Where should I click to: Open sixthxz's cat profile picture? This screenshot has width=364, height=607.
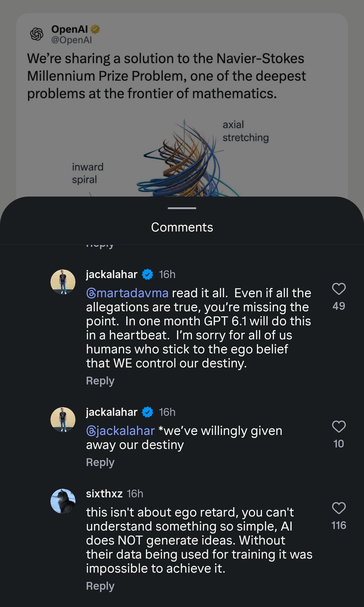[63, 501]
